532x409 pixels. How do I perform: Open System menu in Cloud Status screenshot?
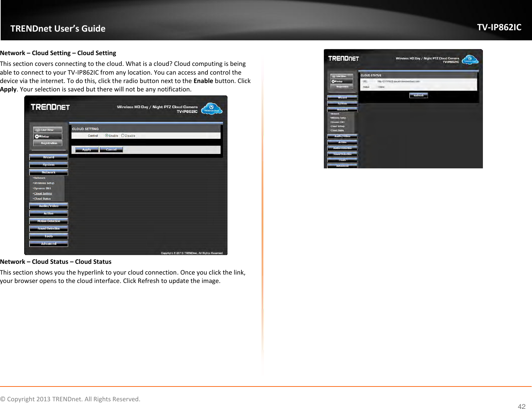[x=342, y=104]
